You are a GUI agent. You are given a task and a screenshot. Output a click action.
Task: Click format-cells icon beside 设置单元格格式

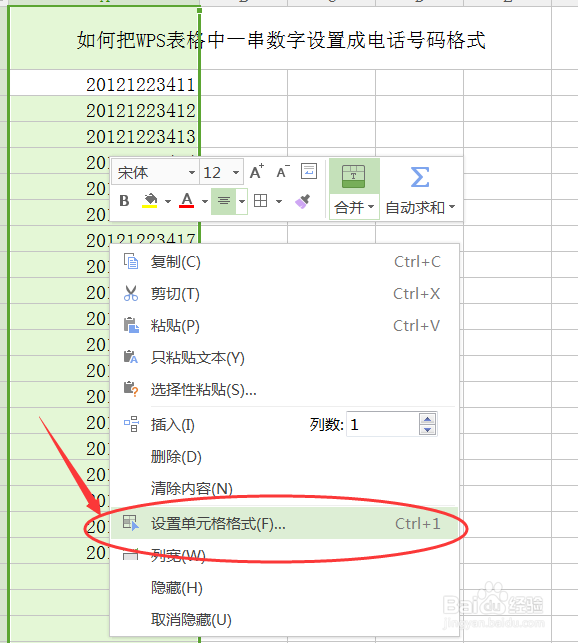(131, 523)
